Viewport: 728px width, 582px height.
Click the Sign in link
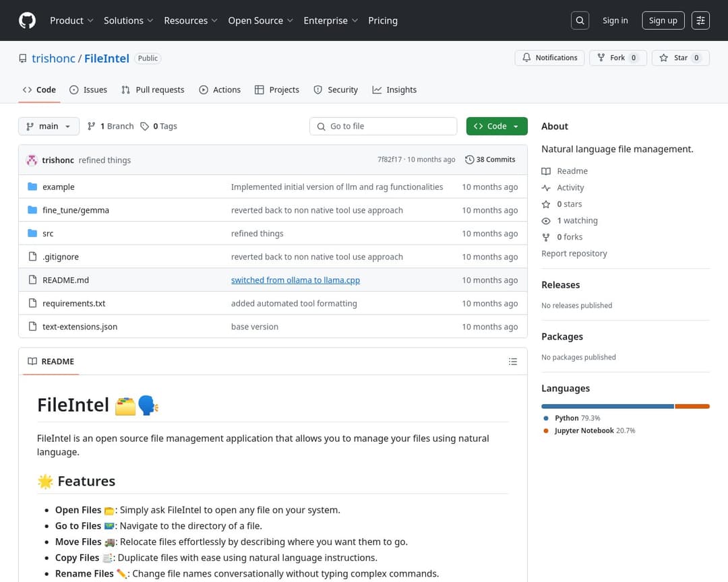(x=615, y=20)
